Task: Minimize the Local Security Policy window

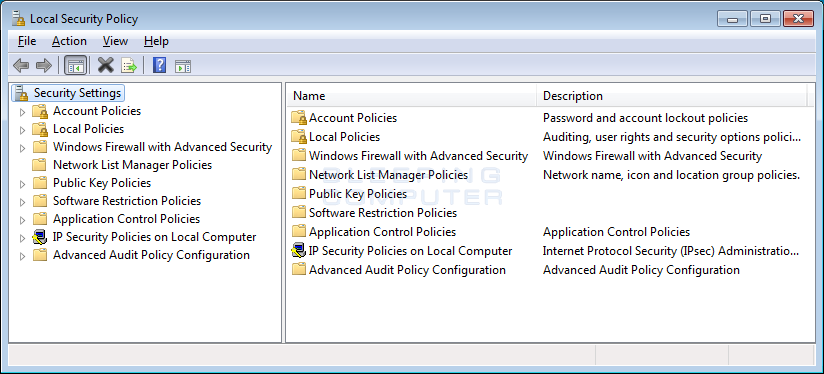Action: click(x=733, y=19)
